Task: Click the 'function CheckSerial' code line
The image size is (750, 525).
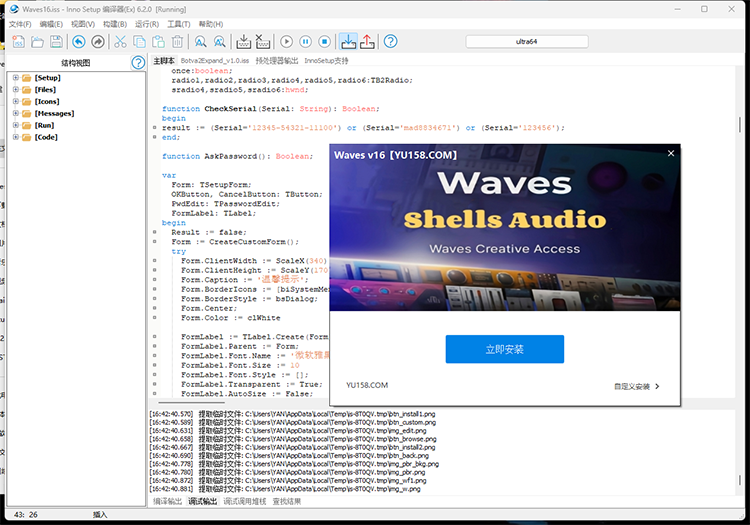Action: [270, 109]
